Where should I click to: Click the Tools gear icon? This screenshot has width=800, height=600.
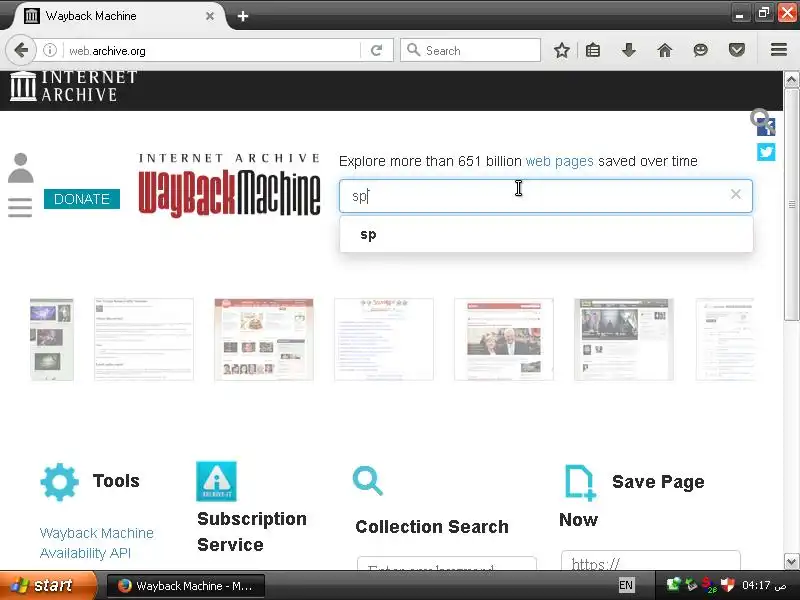click(x=60, y=482)
